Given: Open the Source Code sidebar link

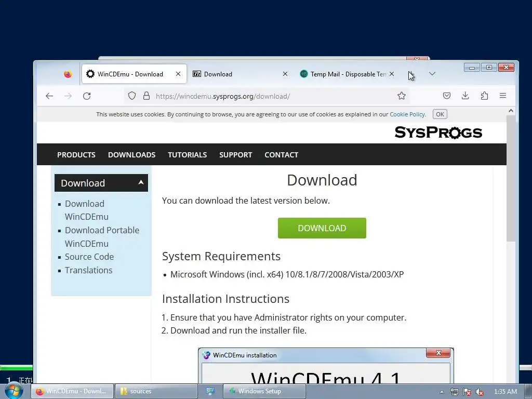Looking at the screenshot, I should tap(89, 257).
